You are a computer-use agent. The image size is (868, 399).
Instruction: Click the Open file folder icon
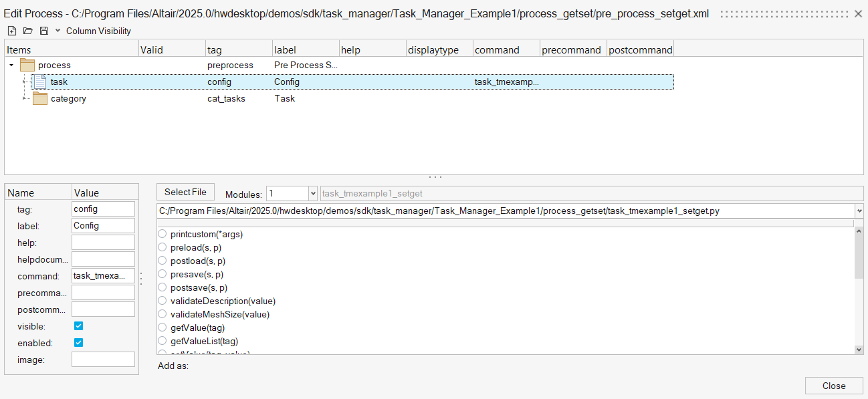(x=27, y=31)
